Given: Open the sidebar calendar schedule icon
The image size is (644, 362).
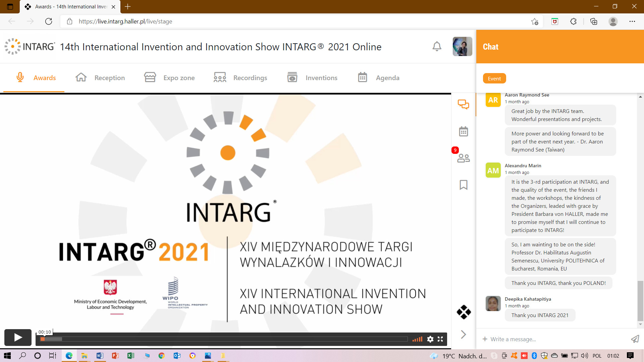Looking at the screenshot, I should pos(464,131).
